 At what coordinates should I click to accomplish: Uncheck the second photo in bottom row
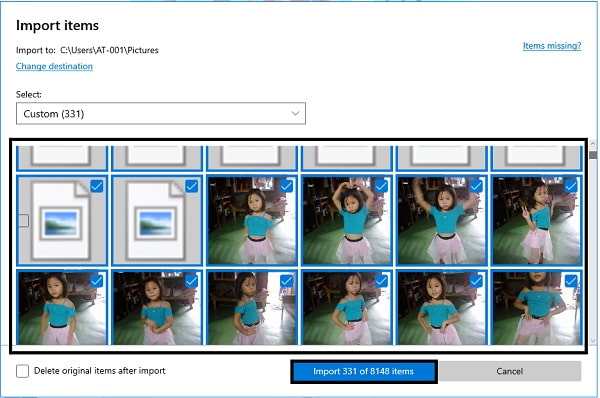(x=191, y=281)
